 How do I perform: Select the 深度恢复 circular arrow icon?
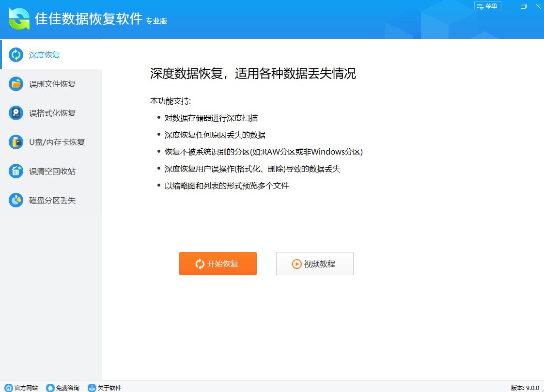[16, 55]
